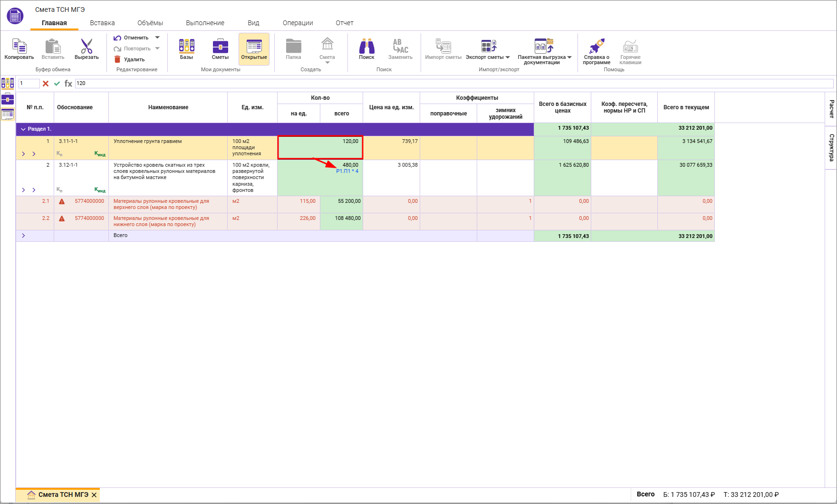Expand the Всего summary row

[x=23, y=236]
